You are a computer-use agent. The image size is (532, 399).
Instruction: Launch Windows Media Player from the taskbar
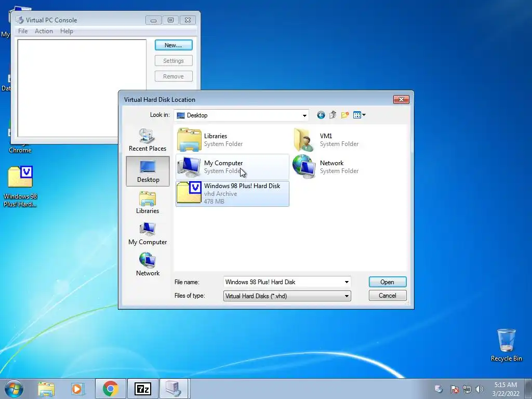(78, 389)
